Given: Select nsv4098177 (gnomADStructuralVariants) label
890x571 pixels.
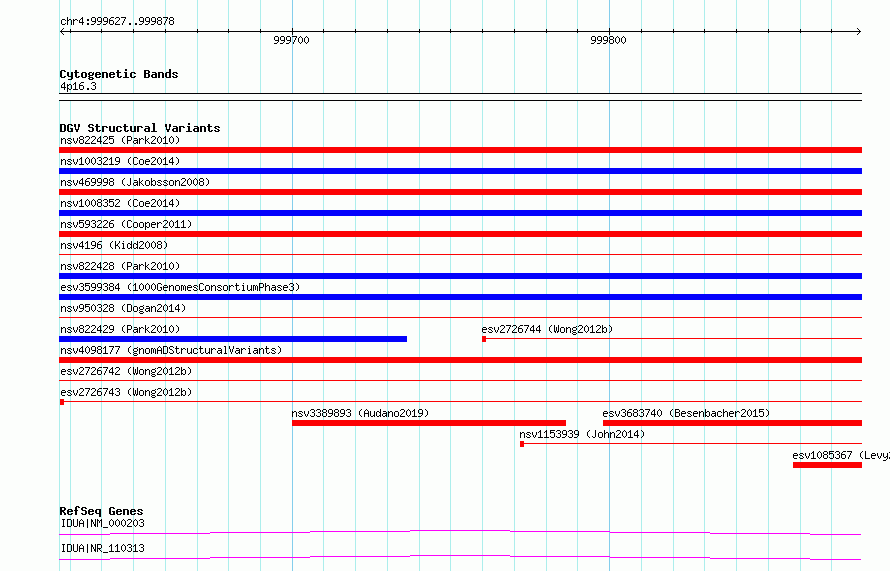Looking at the screenshot, I should (171, 350).
